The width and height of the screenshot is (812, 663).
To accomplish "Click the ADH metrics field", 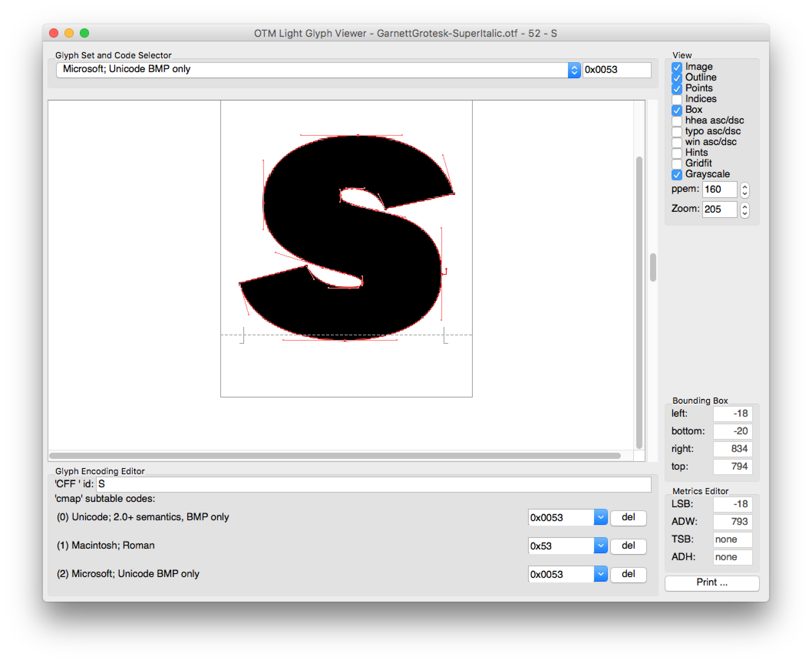I will pyautogui.click(x=733, y=557).
